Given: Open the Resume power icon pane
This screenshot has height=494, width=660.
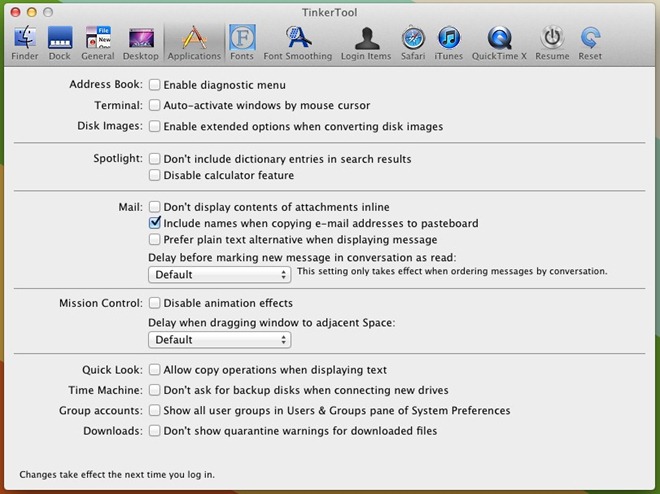Looking at the screenshot, I should pos(552,38).
